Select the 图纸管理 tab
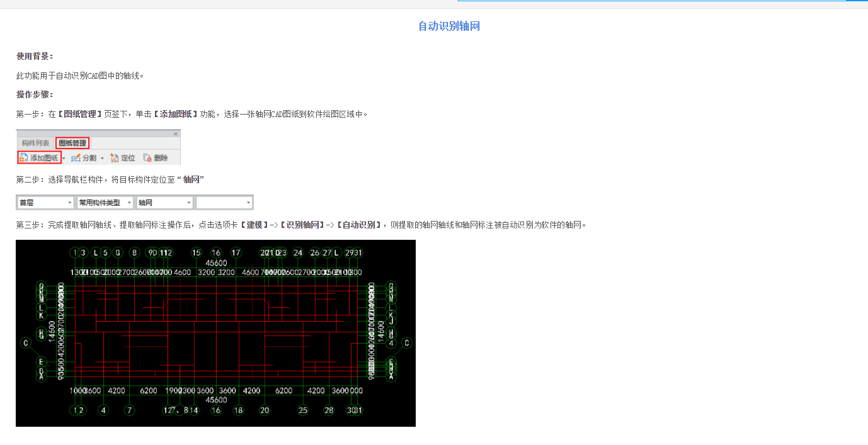Screen dimensions: 868x445 (72, 144)
